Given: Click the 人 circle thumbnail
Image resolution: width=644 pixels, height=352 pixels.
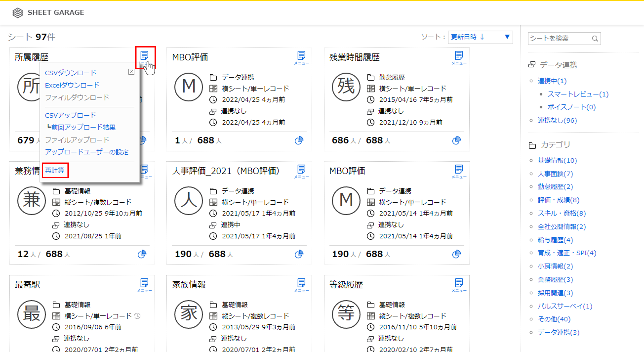Looking at the screenshot, I should 189,200.
